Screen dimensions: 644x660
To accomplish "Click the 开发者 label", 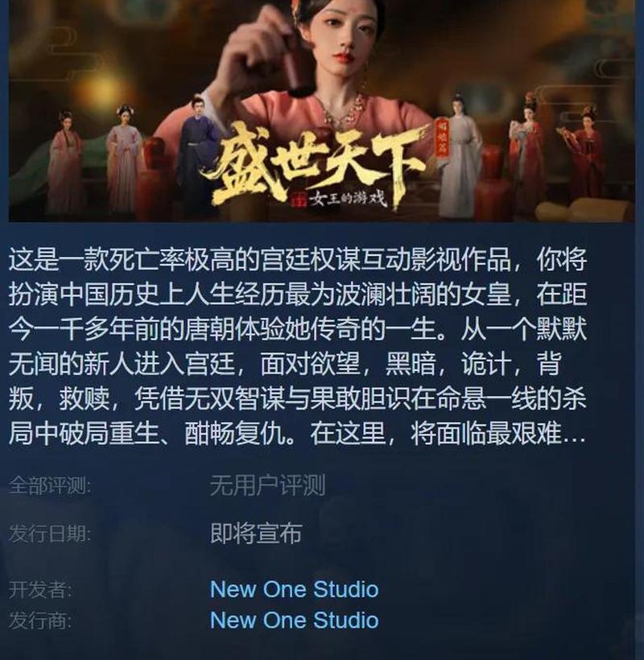I will click(40, 589).
